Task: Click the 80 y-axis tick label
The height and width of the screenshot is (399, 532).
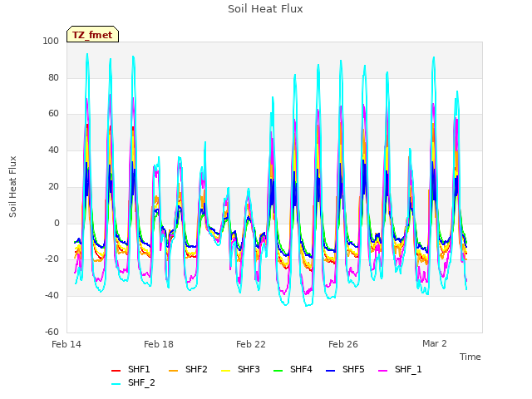Action: [x=53, y=77]
